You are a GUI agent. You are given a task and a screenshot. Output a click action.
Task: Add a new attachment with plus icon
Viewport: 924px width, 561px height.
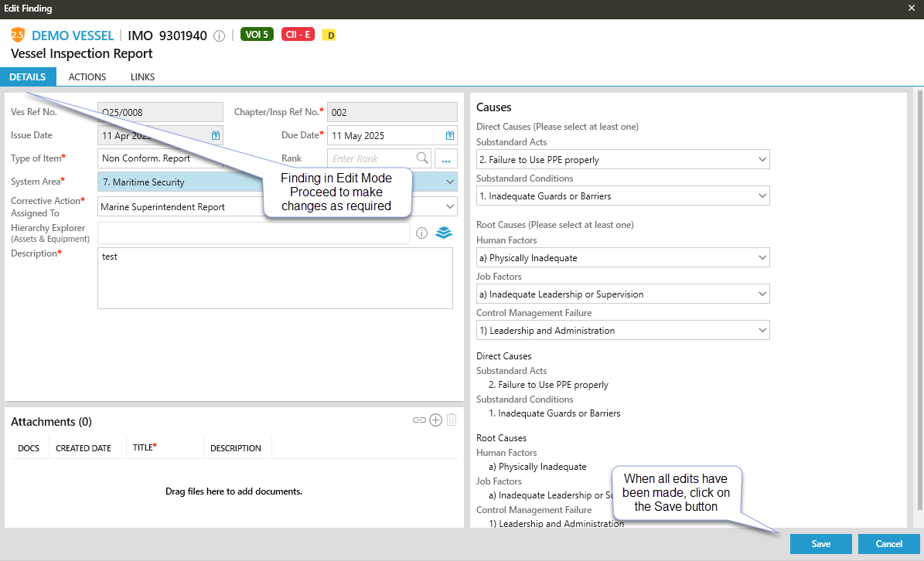click(435, 420)
